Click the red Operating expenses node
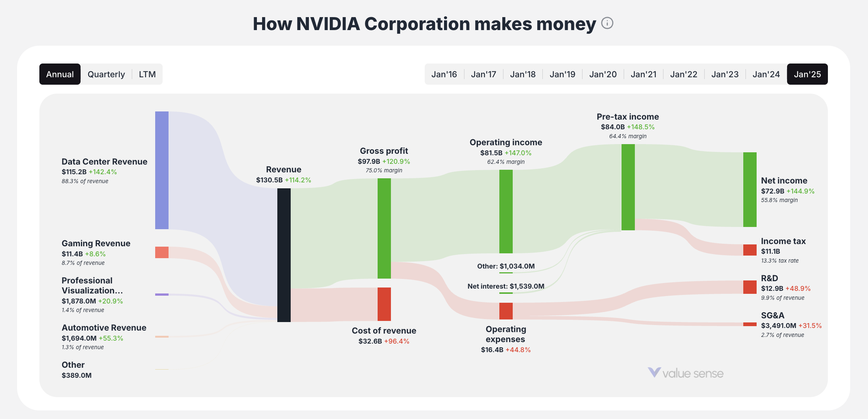Viewport: 868px width, 419px height. (x=506, y=310)
